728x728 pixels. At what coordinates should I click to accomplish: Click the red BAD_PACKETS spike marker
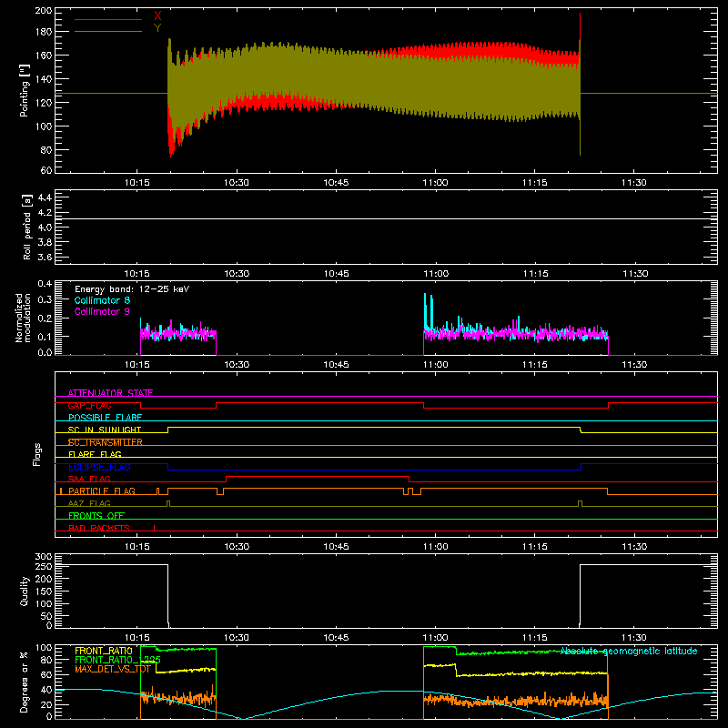(x=154, y=528)
